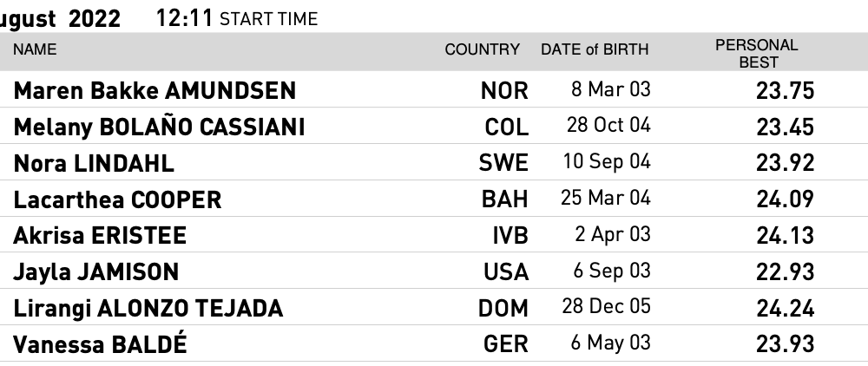868x366 pixels.
Task: Open Nora LINDAHL's row
Action: point(94,163)
